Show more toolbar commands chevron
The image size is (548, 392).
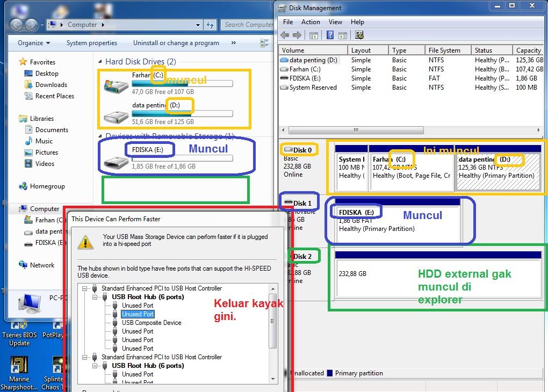pyautogui.click(x=234, y=42)
